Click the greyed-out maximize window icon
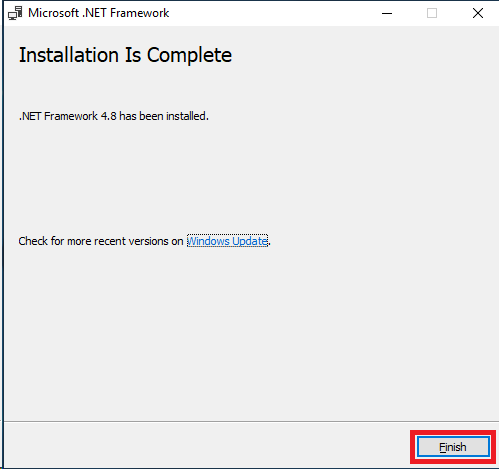Screen dimensions: 499x469 point(432,13)
